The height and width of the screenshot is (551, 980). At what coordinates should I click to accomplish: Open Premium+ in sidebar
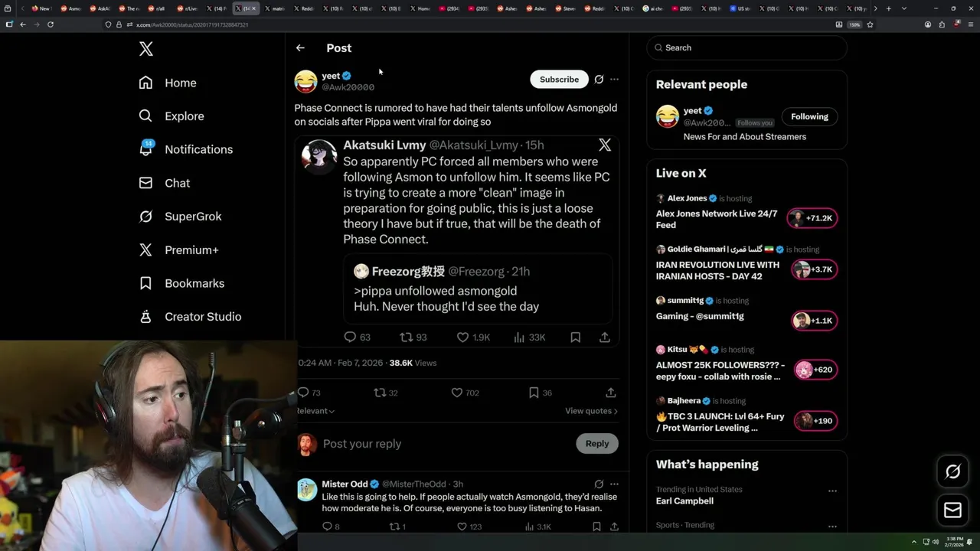click(x=178, y=250)
